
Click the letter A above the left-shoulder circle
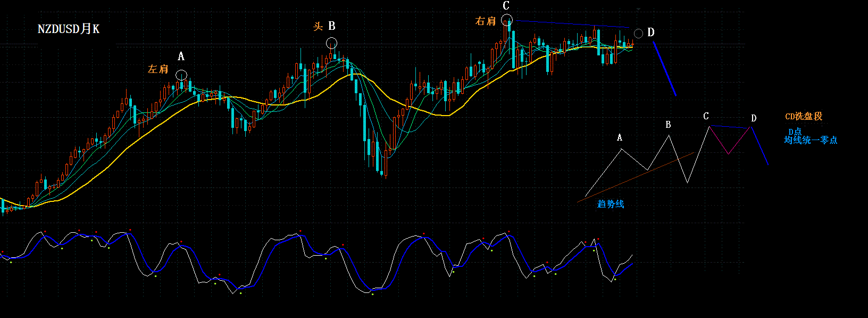(181, 56)
